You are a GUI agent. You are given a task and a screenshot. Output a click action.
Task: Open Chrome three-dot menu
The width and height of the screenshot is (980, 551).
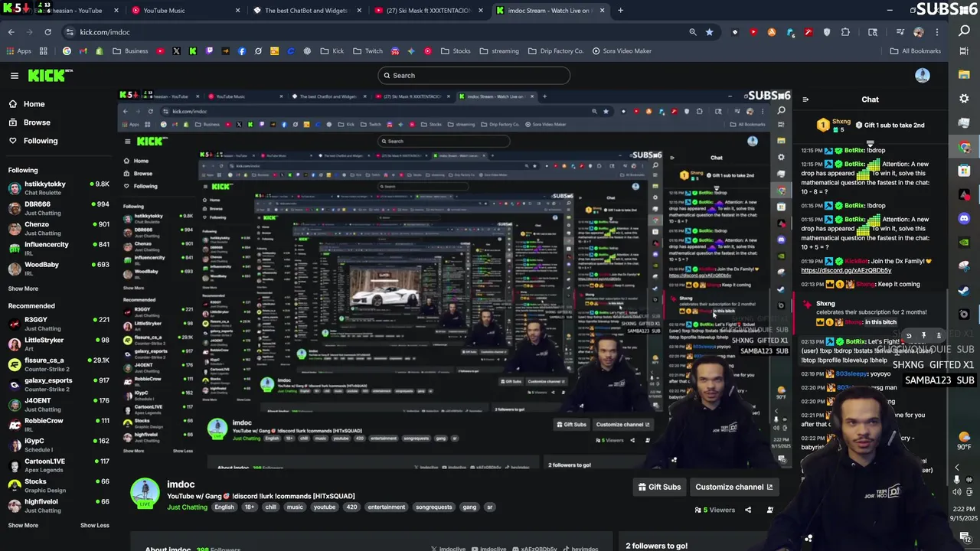point(937,32)
